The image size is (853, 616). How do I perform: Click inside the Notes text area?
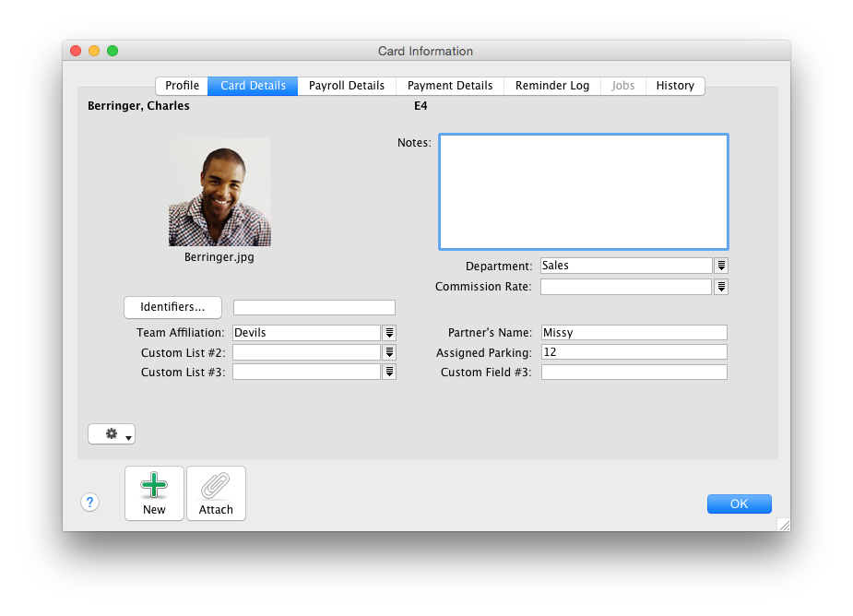[x=583, y=192]
